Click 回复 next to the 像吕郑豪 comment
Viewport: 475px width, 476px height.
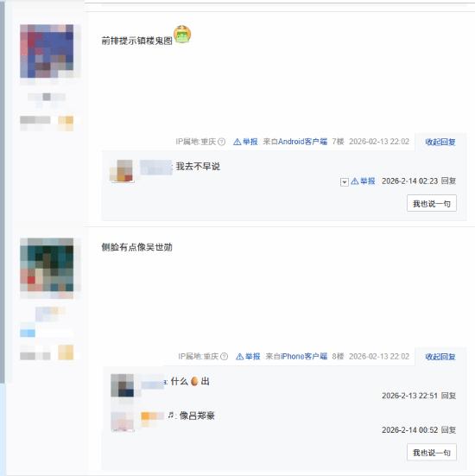point(448,430)
